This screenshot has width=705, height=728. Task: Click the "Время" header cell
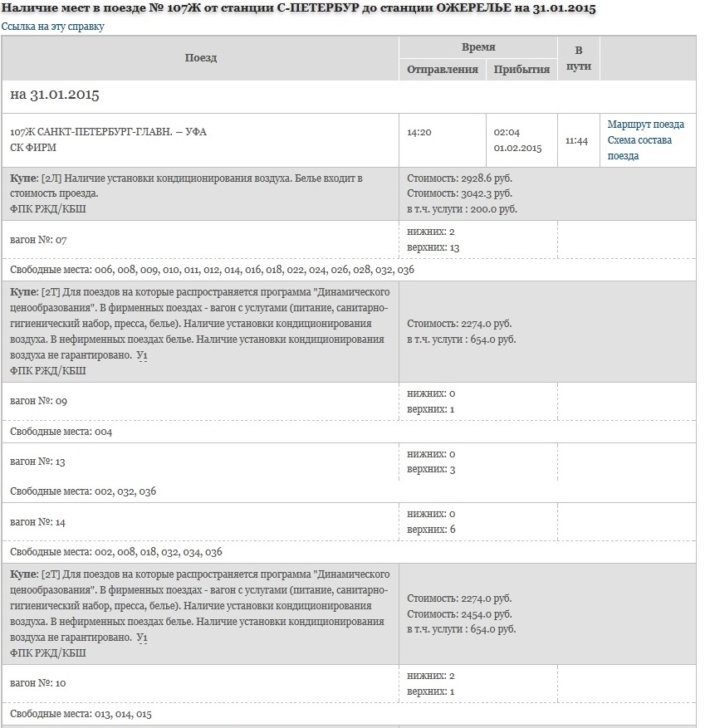click(478, 47)
